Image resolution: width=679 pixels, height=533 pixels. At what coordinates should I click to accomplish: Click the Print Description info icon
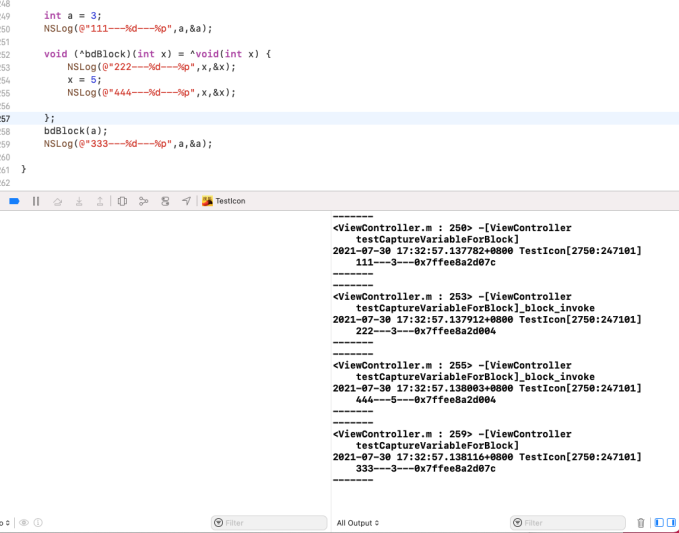click(x=38, y=523)
